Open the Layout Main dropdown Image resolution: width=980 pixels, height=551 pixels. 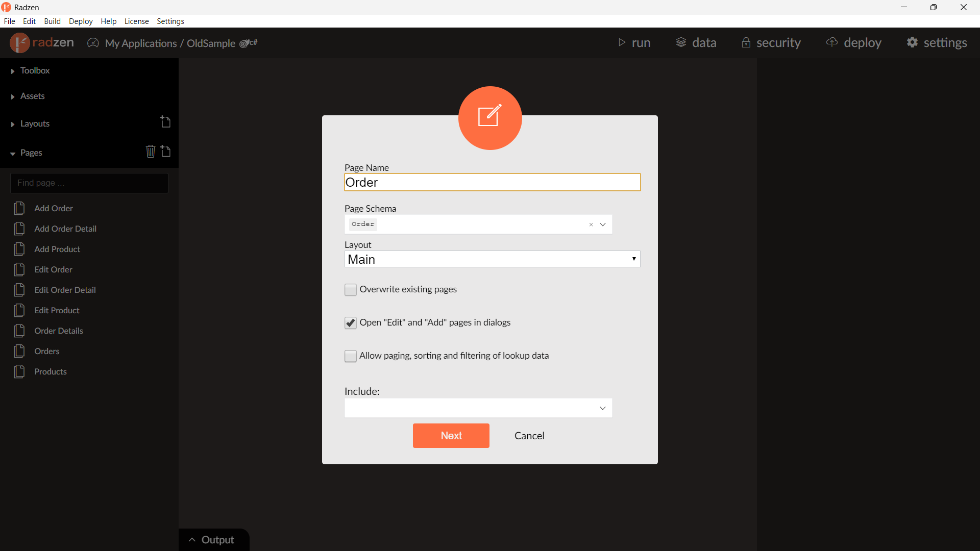coord(492,259)
